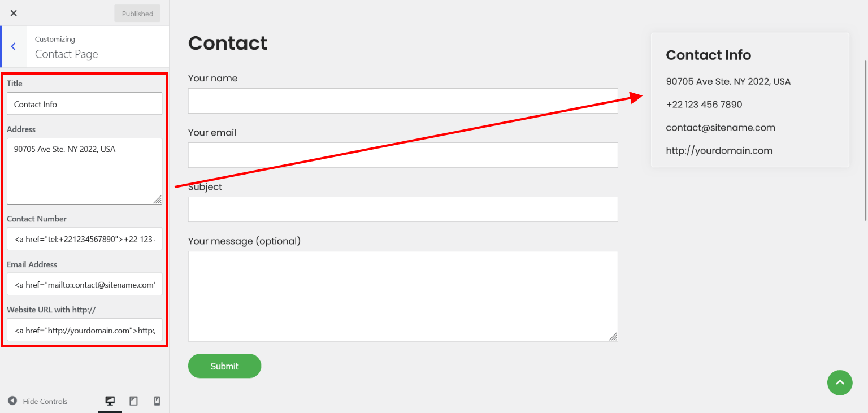Viewport: 868px width, 413px height.
Task: Switch to tablet preview icon
Action: (x=134, y=401)
